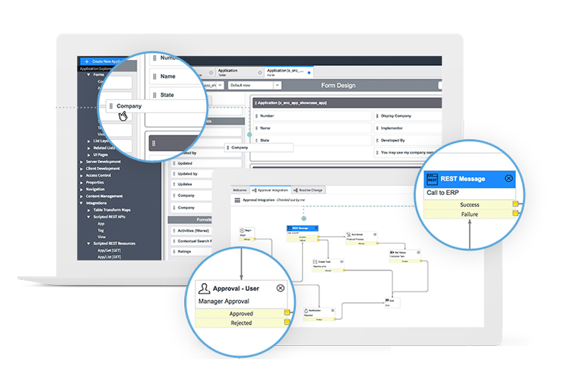This screenshot has height=392, width=564.
Task: Click the Create Task activity icon
Action: coord(315,261)
